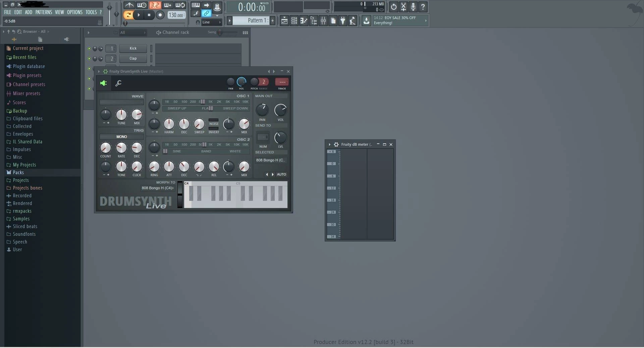644x348 pixels.
Task: Toggle the highlighted link note/group icon
Action: pos(206,13)
